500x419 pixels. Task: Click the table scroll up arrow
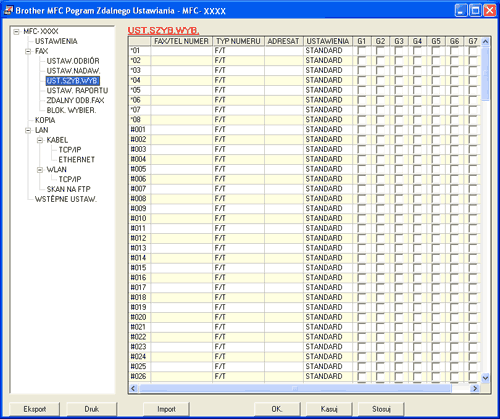click(x=485, y=42)
